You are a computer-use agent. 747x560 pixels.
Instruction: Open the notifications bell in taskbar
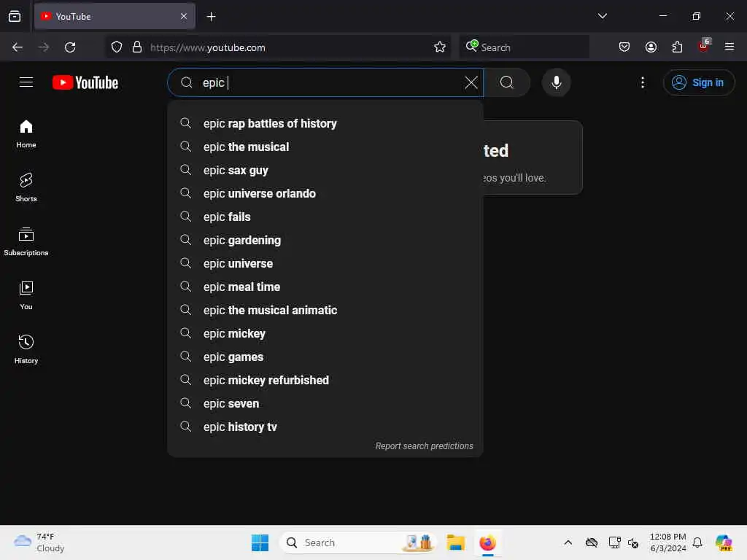[x=697, y=542]
